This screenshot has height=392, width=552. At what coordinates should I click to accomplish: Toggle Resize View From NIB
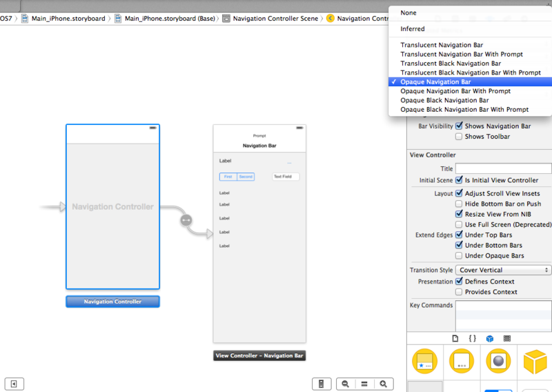[459, 214]
